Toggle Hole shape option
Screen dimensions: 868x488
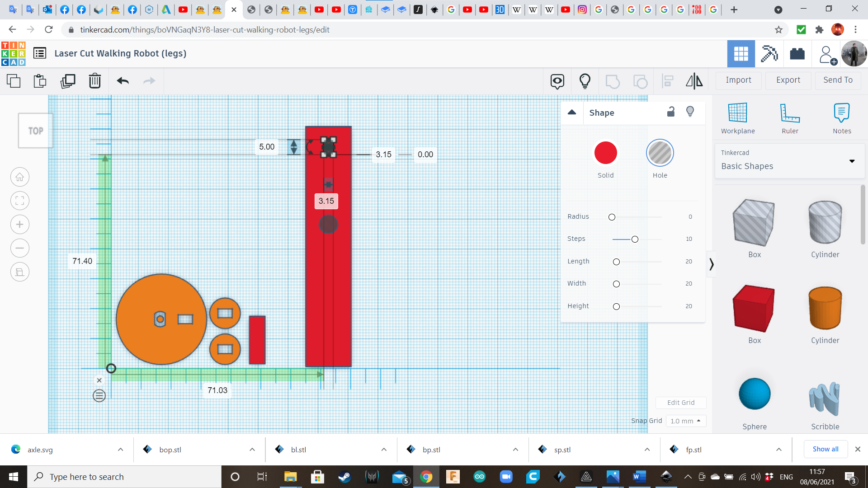[660, 153]
